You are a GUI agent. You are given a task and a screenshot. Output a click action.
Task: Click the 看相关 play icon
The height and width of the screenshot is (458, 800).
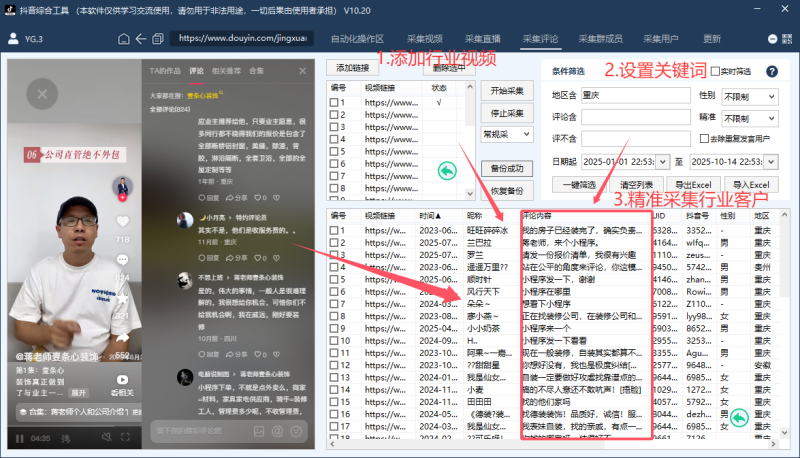point(122,380)
